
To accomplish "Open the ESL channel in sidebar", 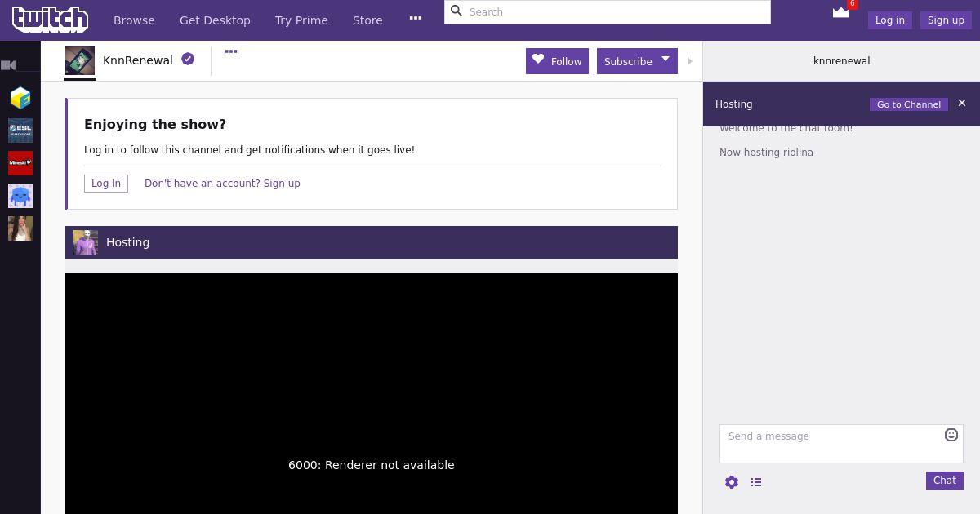I will click(20, 131).
